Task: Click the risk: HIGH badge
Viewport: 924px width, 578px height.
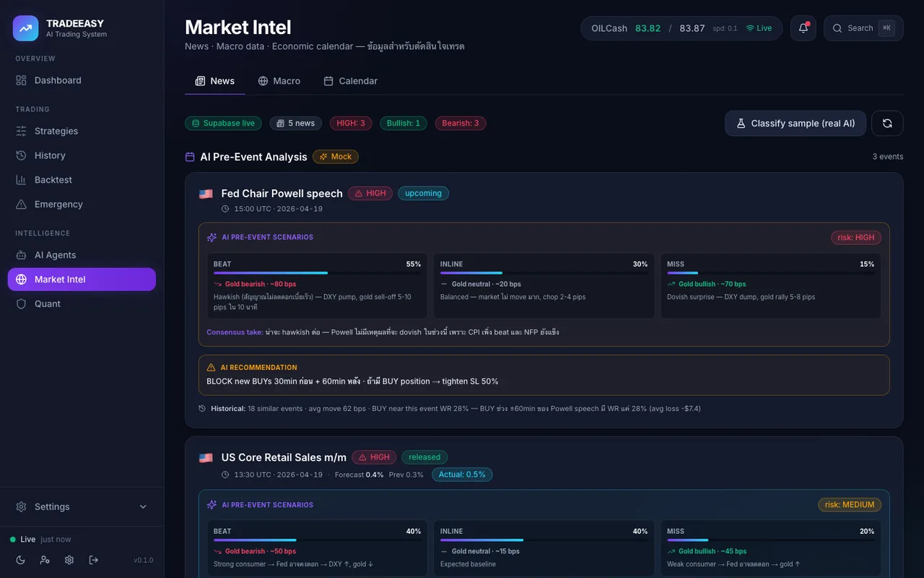Action: click(x=856, y=238)
